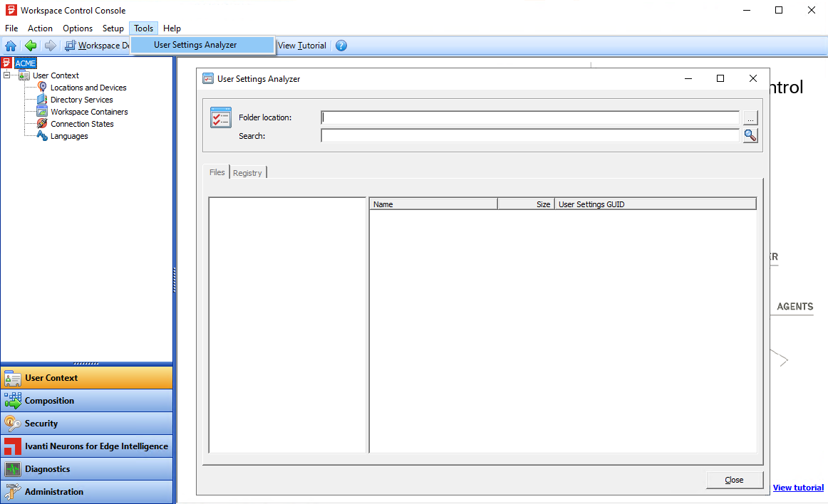Sort by the Name column header
Viewport: 828px width, 504px height.
click(x=433, y=204)
